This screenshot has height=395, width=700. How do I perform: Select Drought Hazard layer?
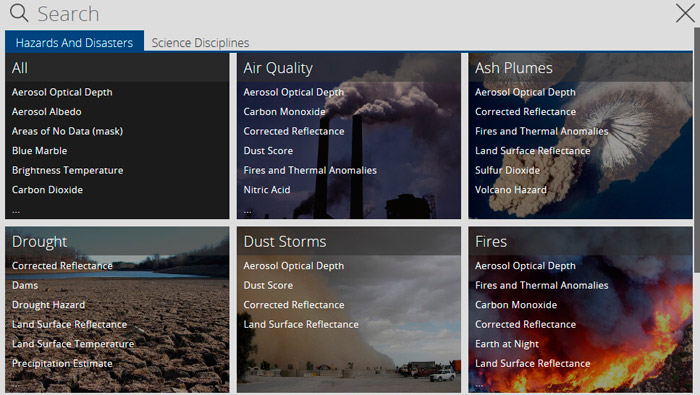pyautogui.click(x=48, y=305)
